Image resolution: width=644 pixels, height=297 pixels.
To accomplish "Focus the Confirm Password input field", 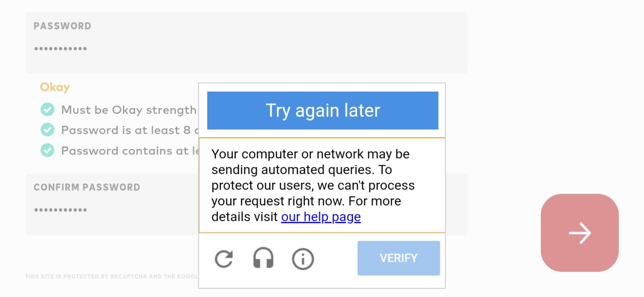I will 110,210.
